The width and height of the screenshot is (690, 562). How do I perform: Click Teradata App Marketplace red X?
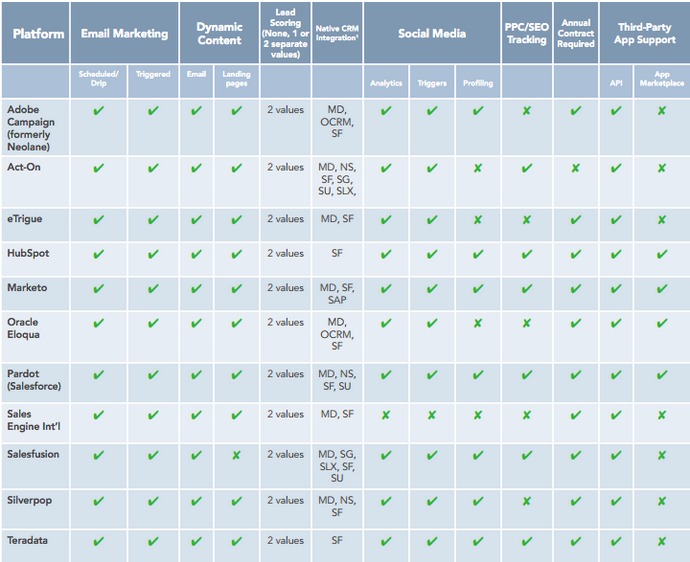click(x=661, y=541)
